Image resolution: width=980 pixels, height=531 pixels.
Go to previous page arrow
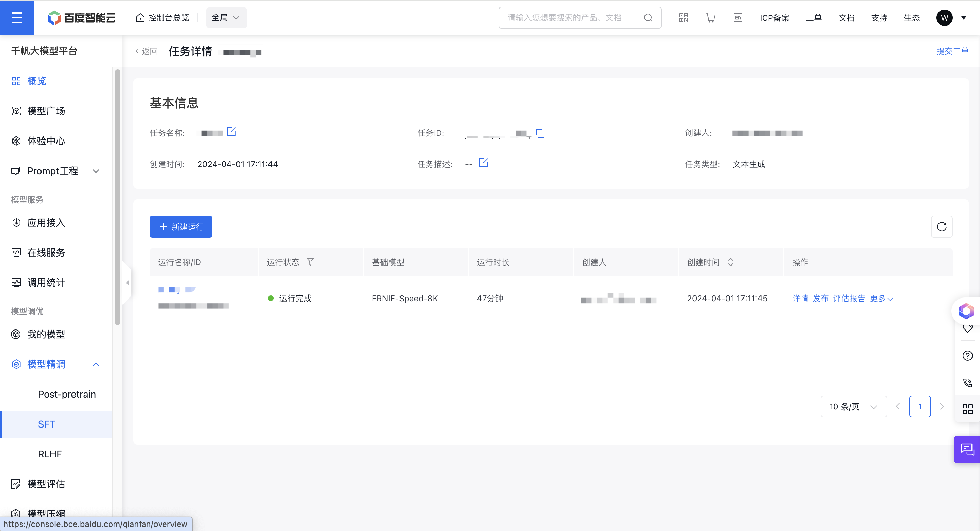(898, 406)
